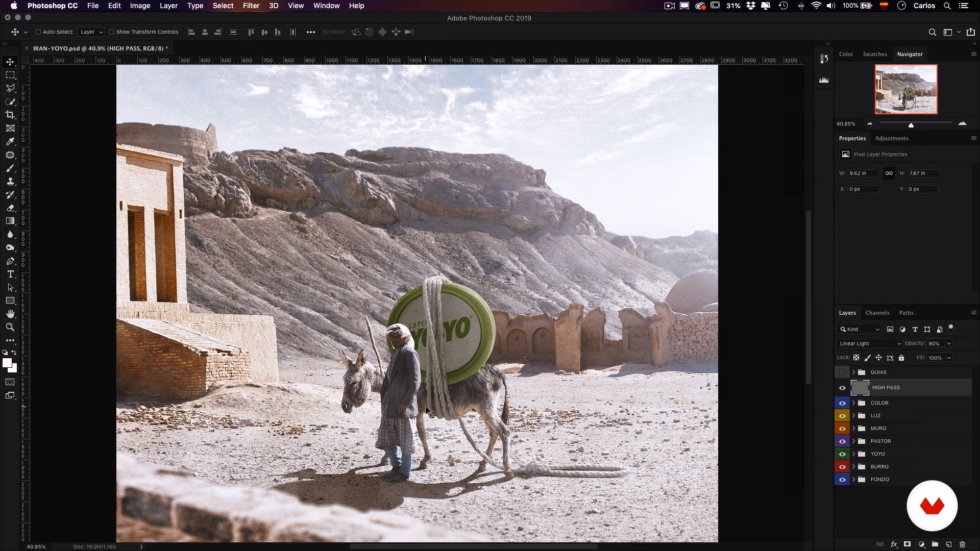
Task: Select the Crop tool
Action: click(x=10, y=115)
